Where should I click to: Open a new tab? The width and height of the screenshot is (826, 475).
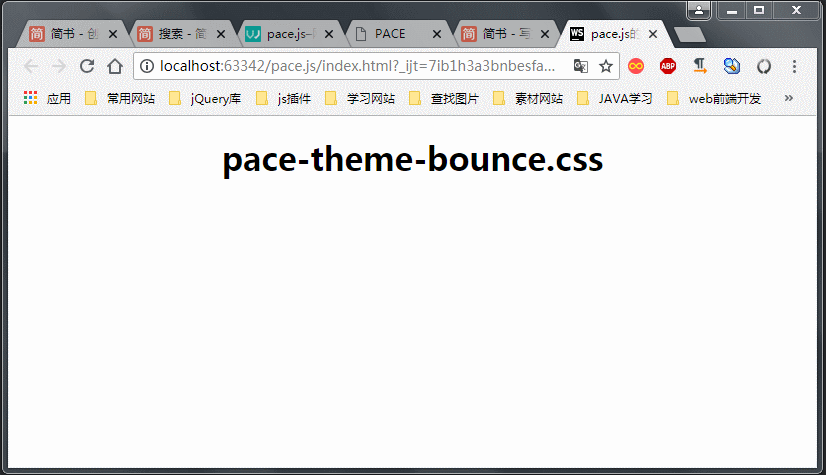690,35
